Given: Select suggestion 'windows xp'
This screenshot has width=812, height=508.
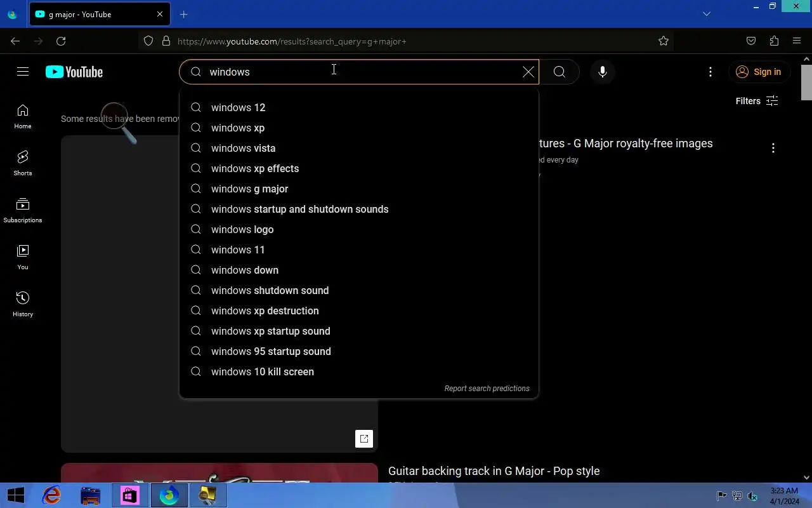Looking at the screenshot, I should pyautogui.click(x=359, y=128).
